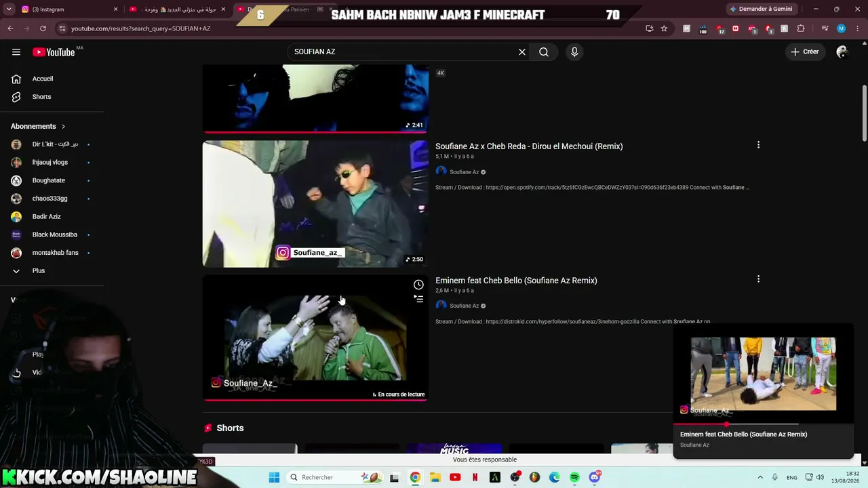The height and width of the screenshot is (488, 868).
Task: Go to the YouTube home logo
Action: pyautogui.click(x=54, y=52)
